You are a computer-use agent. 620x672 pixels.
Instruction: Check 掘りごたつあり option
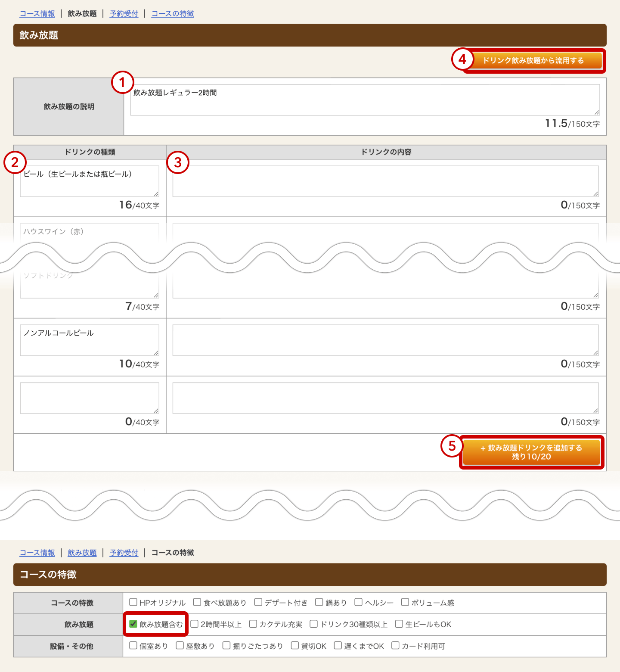coord(226,645)
